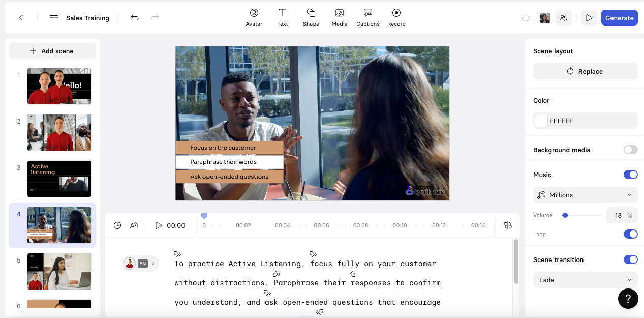Open the collaborators people icon

[563, 18]
